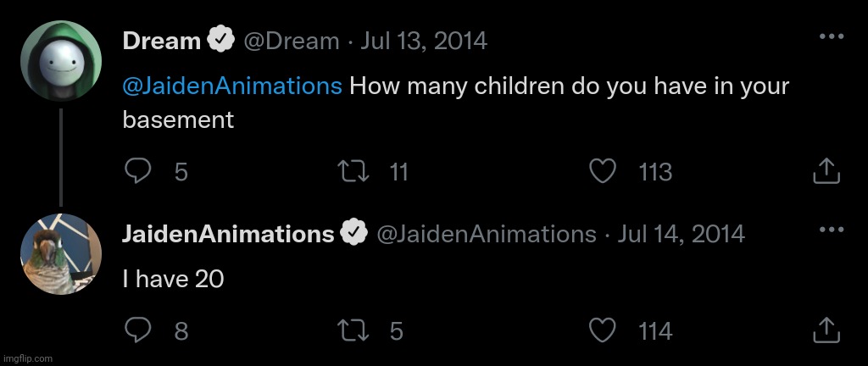Share JaidenAnimations' reply using share icon
This screenshot has width=868, height=366.
826,330
